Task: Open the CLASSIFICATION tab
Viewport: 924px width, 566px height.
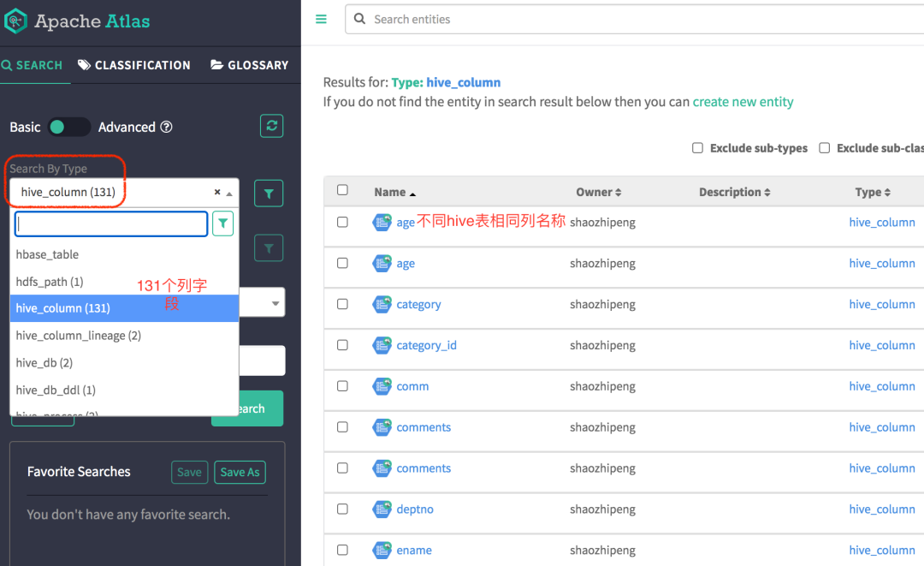Action: click(x=134, y=65)
